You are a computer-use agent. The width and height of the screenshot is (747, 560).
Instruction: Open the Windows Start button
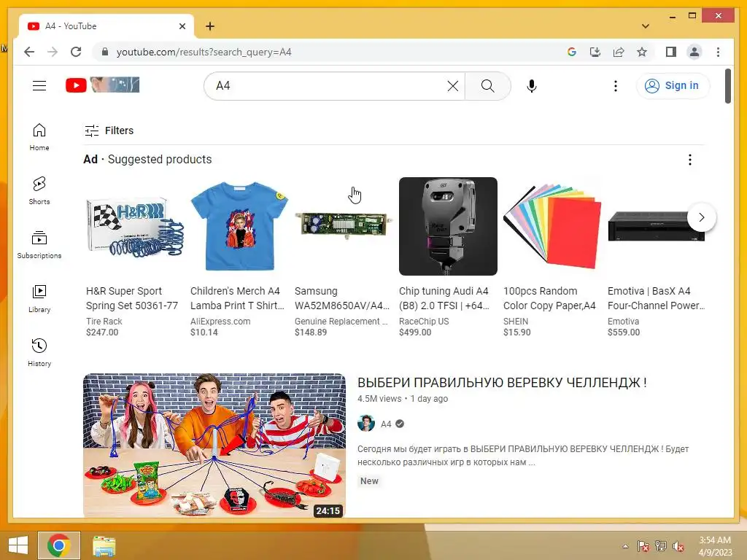[18, 545]
